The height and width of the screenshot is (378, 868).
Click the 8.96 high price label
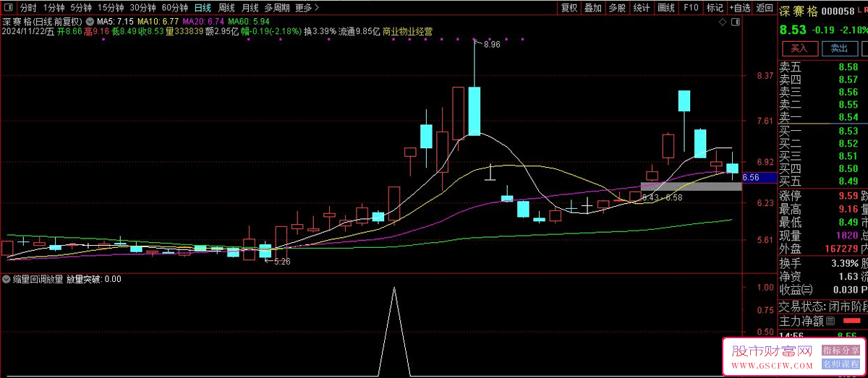point(490,45)
